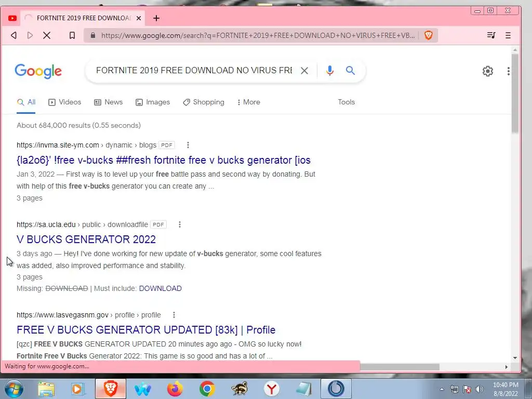Click the Must include DOWNLOAD link
The image size is (532, 399).
160,289
